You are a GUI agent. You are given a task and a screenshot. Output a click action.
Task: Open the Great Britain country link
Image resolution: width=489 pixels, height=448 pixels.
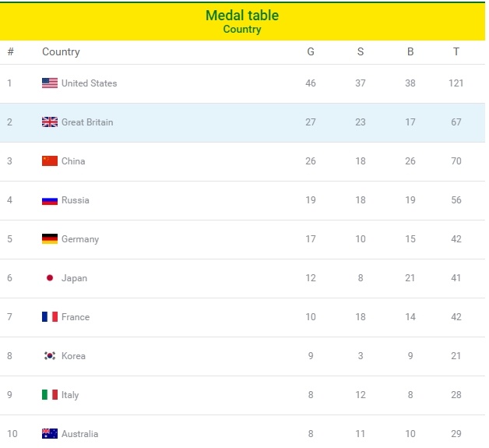(x=87, y=122)
